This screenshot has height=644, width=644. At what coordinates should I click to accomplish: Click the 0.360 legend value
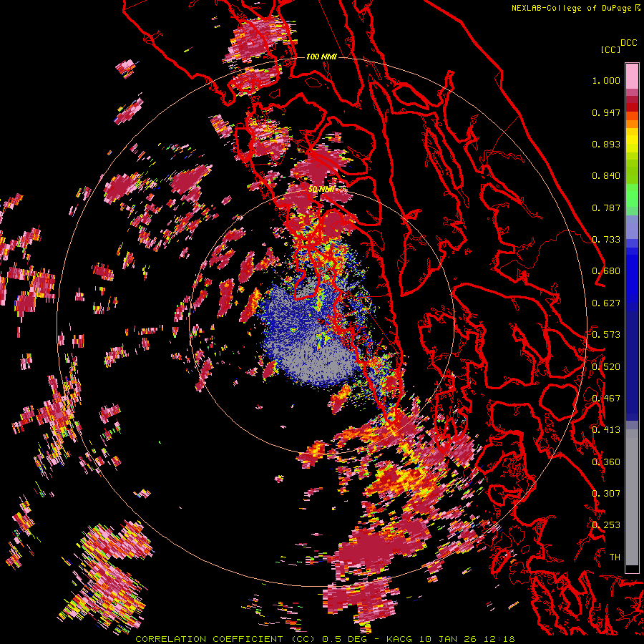(606, 462)
